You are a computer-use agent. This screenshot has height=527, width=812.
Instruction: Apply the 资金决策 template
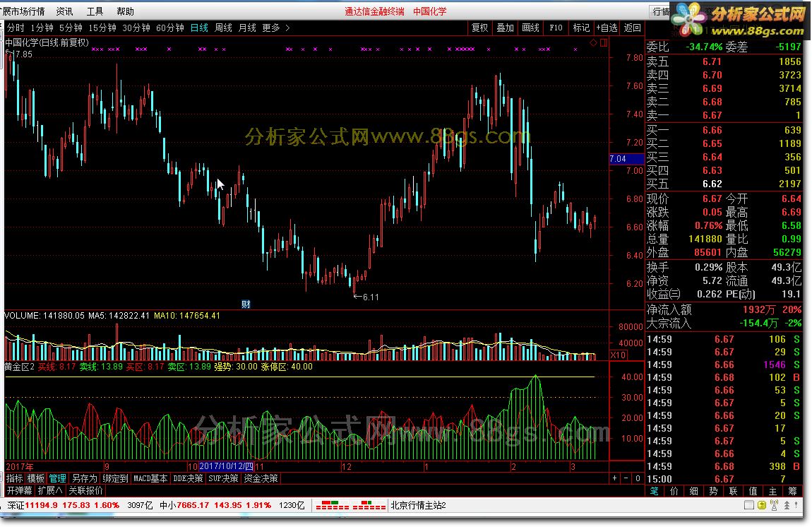coord(261,478)
